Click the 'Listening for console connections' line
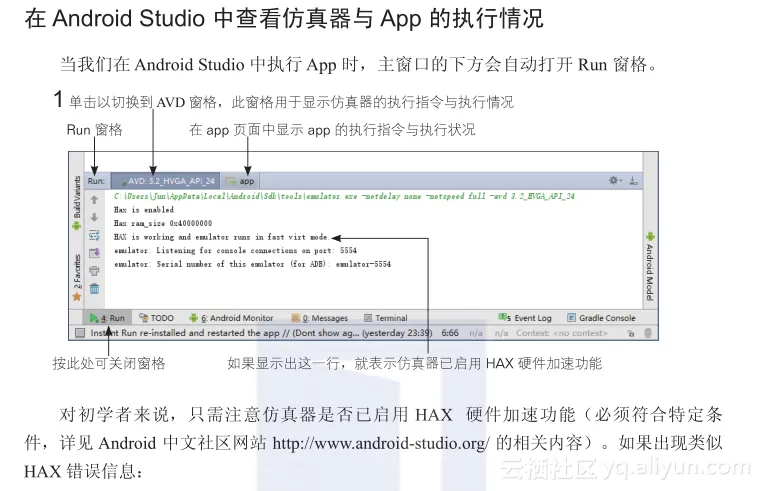The width and height of the screenshot is (762, 491). pos(235,251)
